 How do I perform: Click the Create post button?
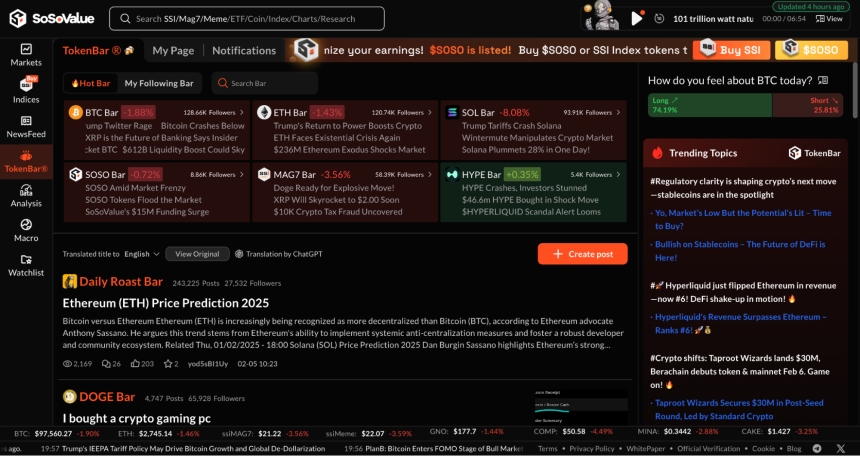tap(582, 254)
